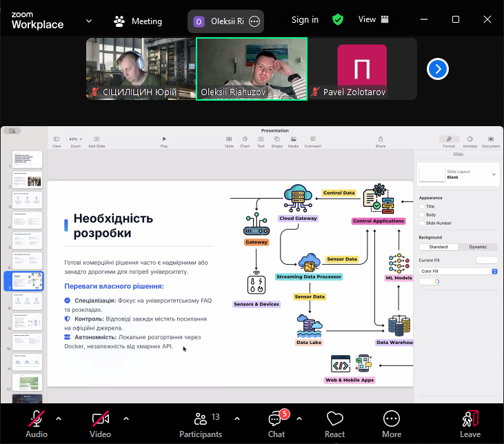
Task: Expand video settings arrow next to Video
Action: 125,418
